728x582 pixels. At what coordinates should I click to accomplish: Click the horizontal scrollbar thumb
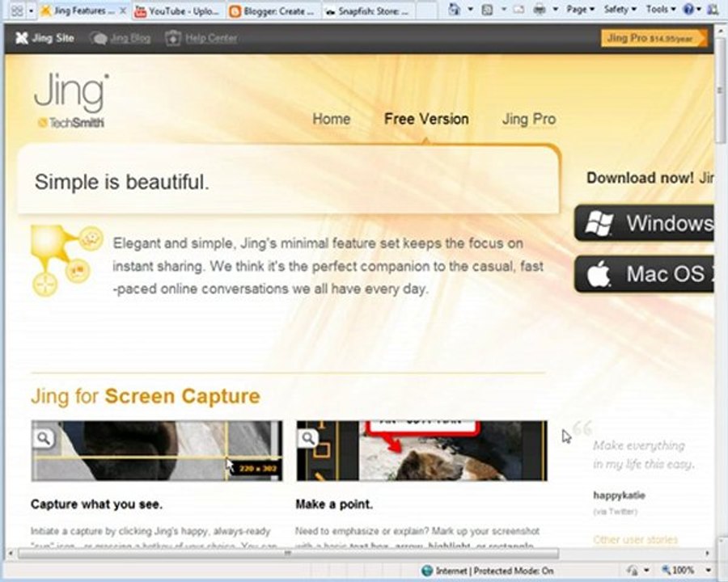(288, 553)
